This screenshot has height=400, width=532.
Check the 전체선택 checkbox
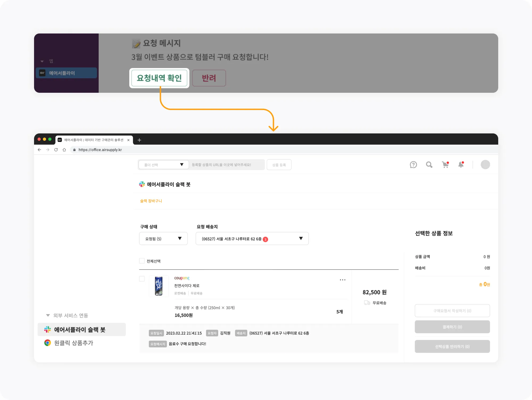(142, 261)
